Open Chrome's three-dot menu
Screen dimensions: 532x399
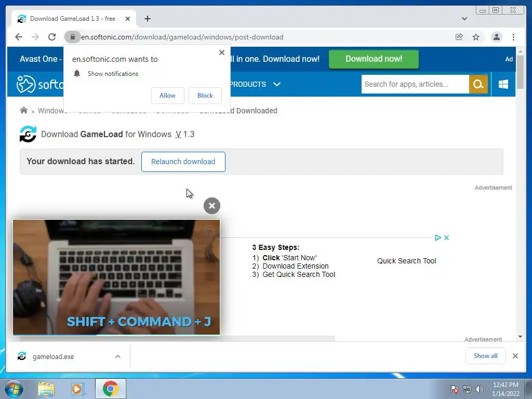coord(513,37)
